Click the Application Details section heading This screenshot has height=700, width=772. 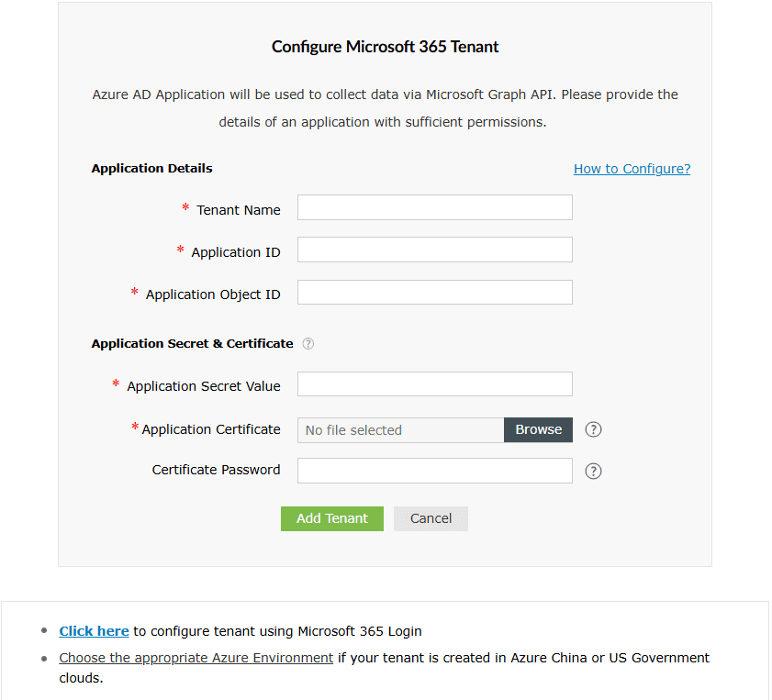coord(151,169)
